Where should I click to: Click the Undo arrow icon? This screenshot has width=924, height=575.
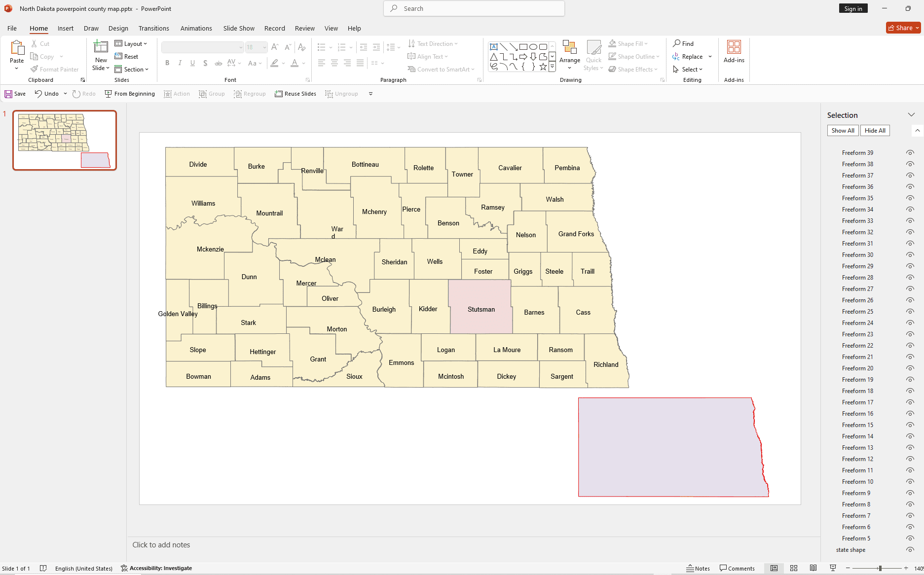point(38,93)
